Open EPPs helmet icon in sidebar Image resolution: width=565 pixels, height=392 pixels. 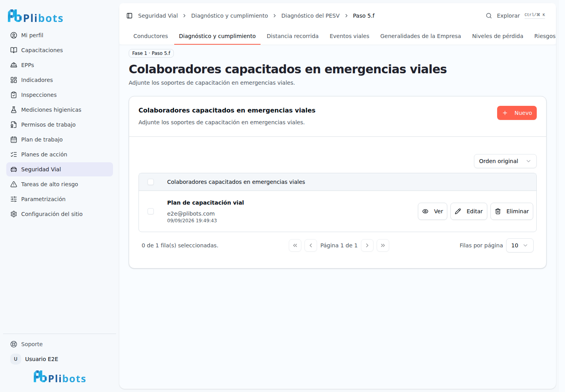pyautogui.click(x=14, y=65)
